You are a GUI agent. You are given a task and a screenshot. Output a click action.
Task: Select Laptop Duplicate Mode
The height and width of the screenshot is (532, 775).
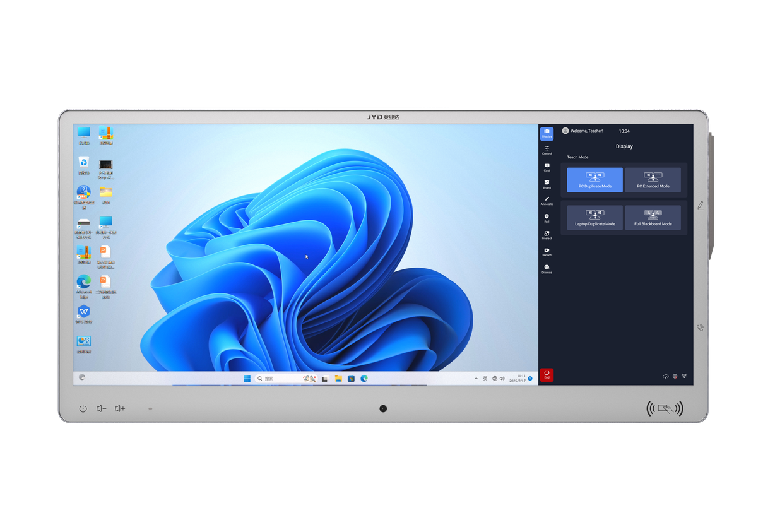(595, 218)
